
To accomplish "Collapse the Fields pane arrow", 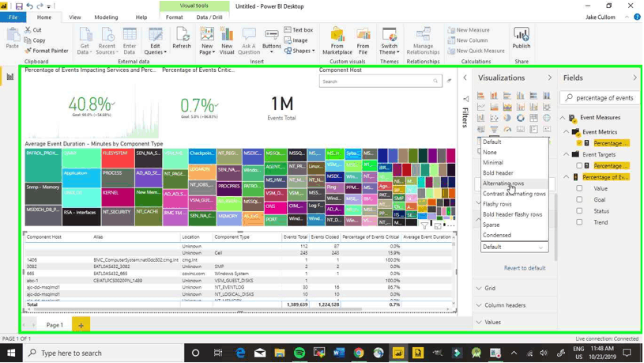I will tap(635, 78).
